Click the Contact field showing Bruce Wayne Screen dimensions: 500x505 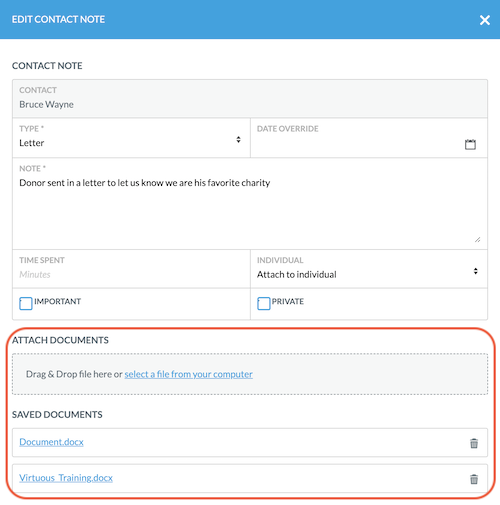pyautogui.click(x=250, y=98)
